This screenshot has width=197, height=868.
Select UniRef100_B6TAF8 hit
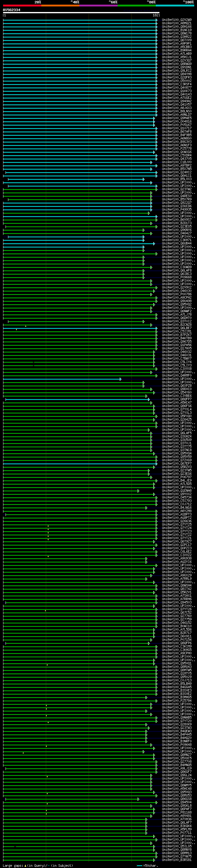tap(176, 131)
